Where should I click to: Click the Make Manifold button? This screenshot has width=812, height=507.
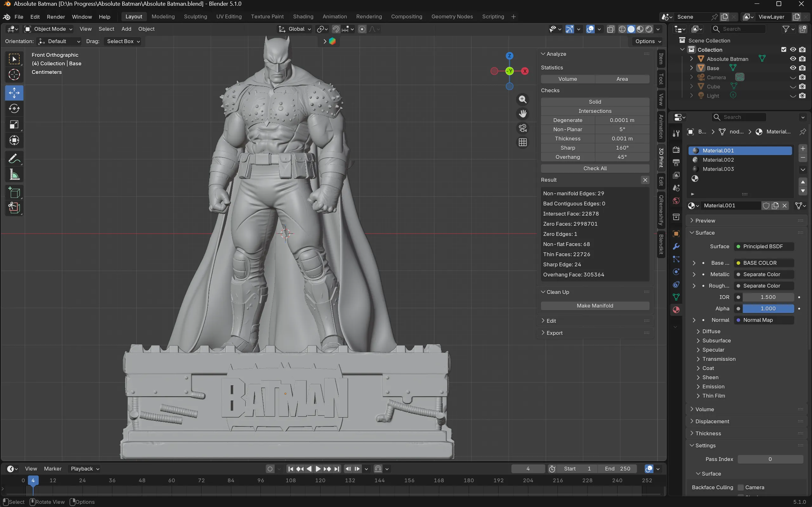tap(595, 306)
